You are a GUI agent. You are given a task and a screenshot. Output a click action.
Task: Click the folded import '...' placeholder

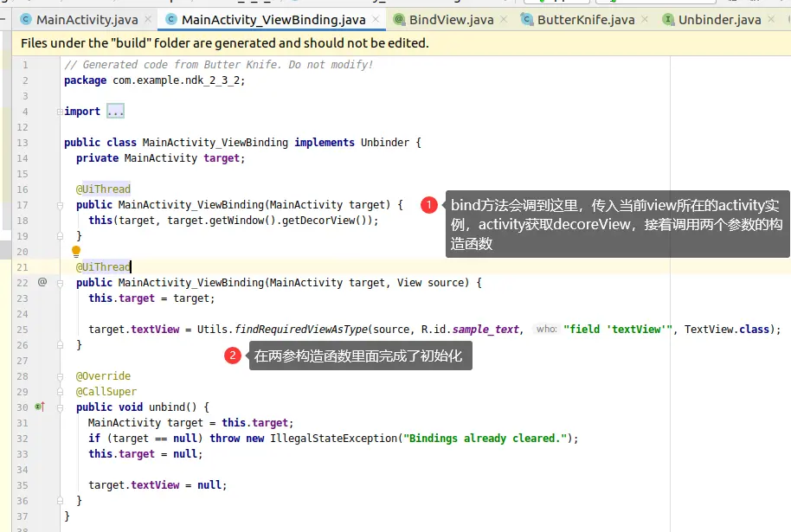point(115,111)
